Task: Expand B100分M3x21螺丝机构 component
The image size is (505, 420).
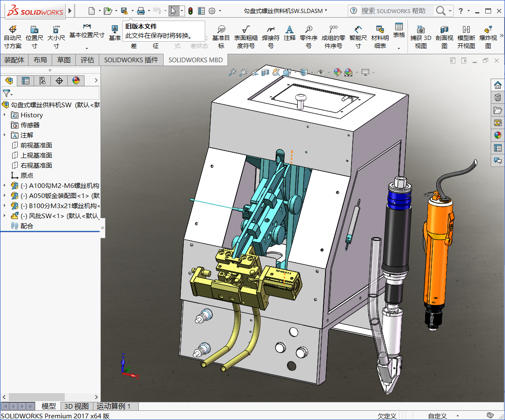Action: pos(5,206)
